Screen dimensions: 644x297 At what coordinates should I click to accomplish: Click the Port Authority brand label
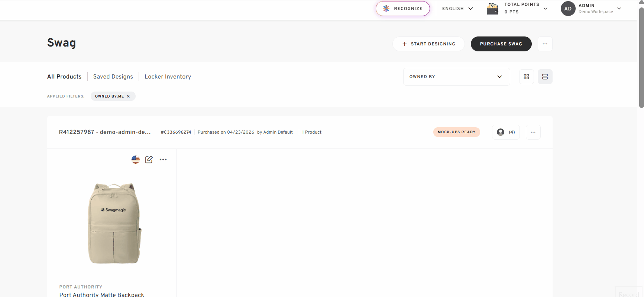(x=81, y=287)
